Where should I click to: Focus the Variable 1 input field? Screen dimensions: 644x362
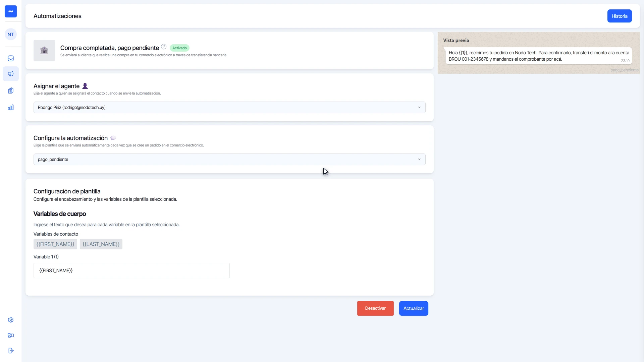[x=131, y=270]
